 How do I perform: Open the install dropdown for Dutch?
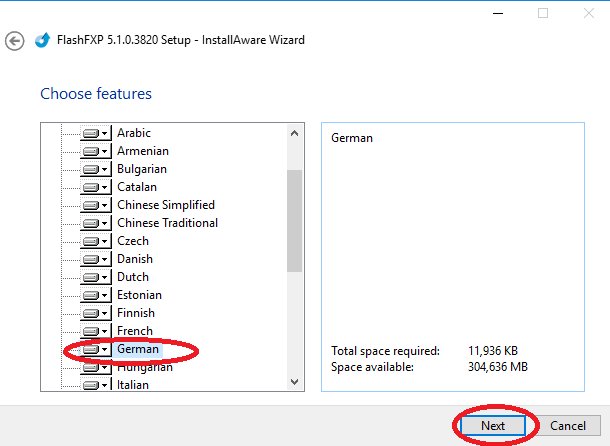[x=105, y=278]
